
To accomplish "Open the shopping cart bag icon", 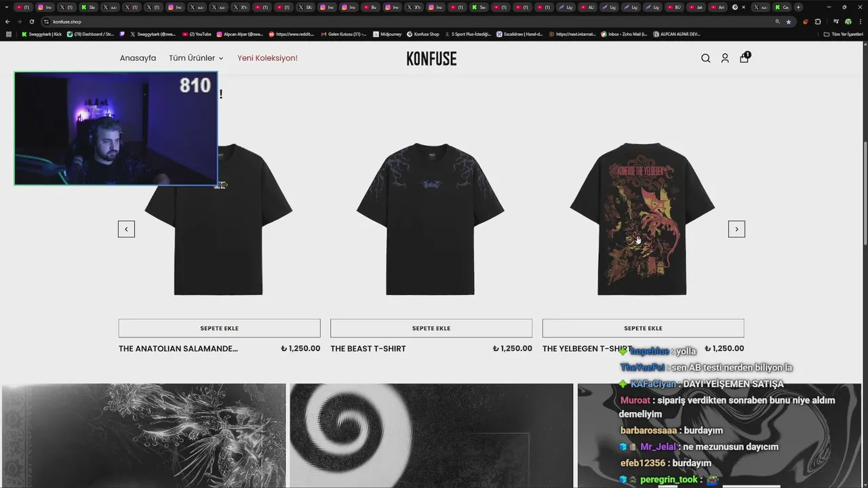I will 745,58.
